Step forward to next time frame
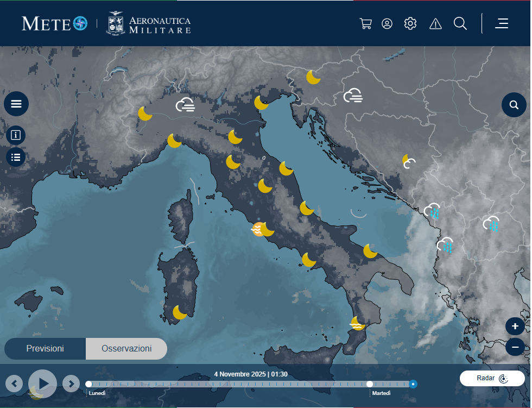The image size is (532, 408). point(71,384)
